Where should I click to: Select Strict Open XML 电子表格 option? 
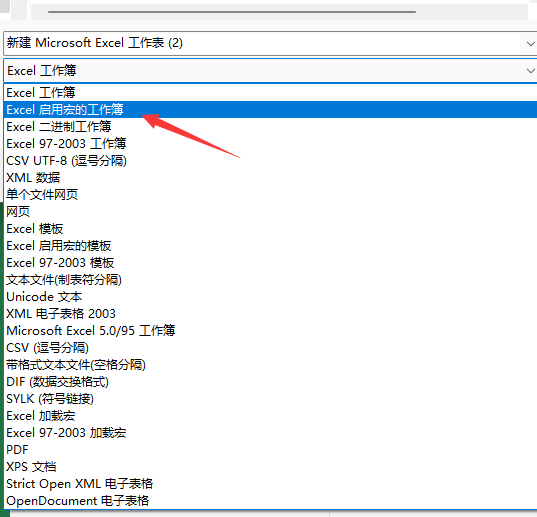(x=271, y=484)
